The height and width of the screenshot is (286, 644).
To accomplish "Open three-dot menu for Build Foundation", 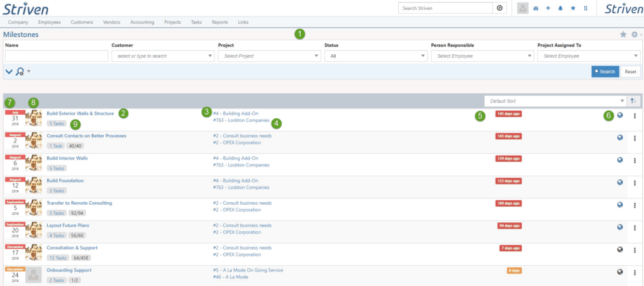I will pos(635,183).
